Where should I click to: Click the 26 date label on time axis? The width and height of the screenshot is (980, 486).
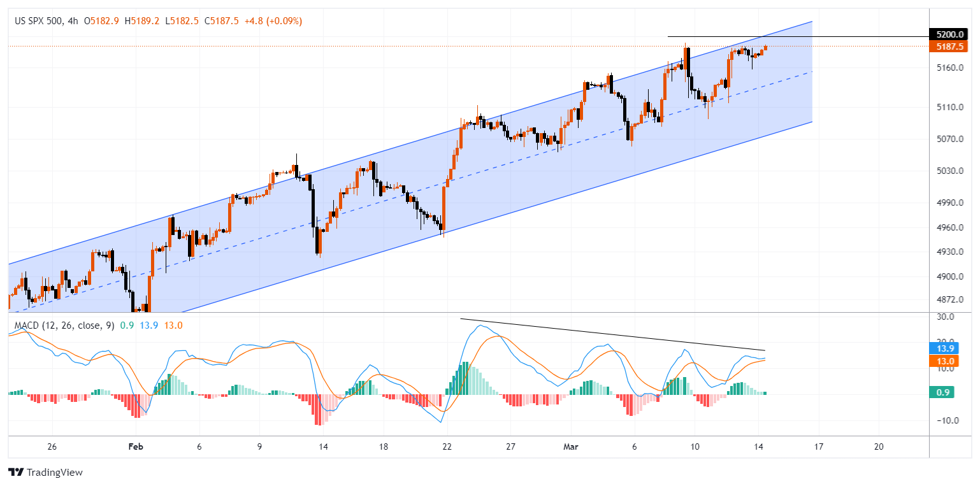pyautogui.click(x=52, y=447)
